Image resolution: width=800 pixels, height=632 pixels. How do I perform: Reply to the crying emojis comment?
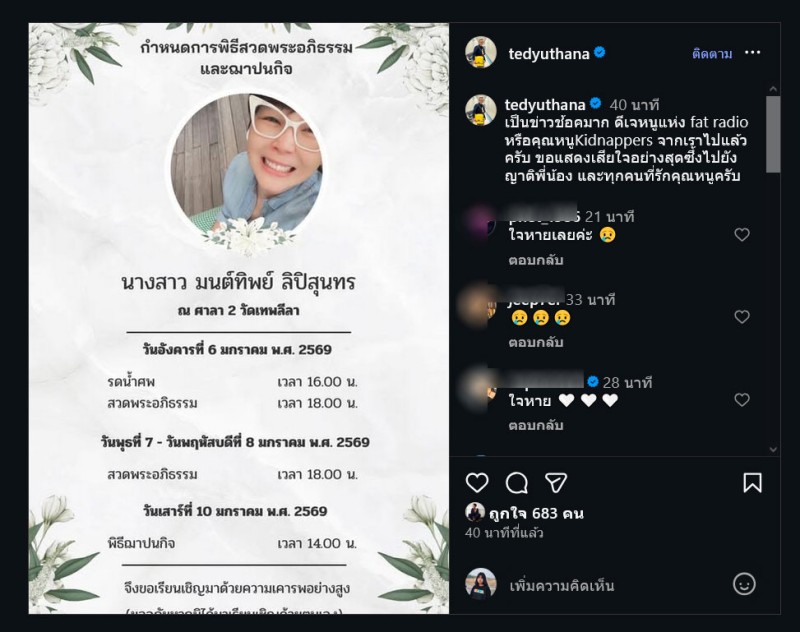click(x=536, y=342)
